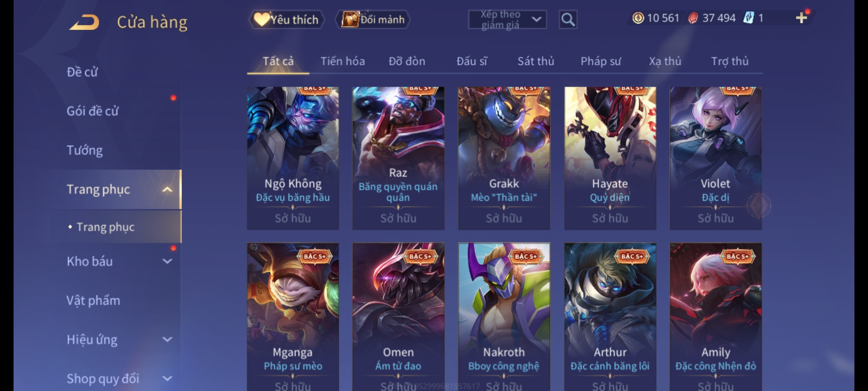The height and width of the screenshot is (391, 868).
Task: Open Tướng in the sidebar
Action: tap(85, 150)
